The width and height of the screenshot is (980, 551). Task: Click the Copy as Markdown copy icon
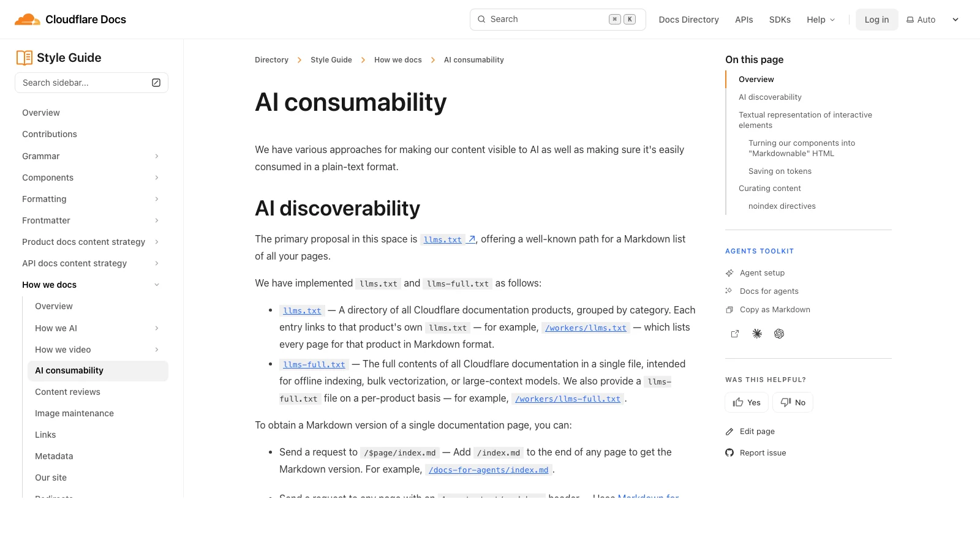coord(729,310)
